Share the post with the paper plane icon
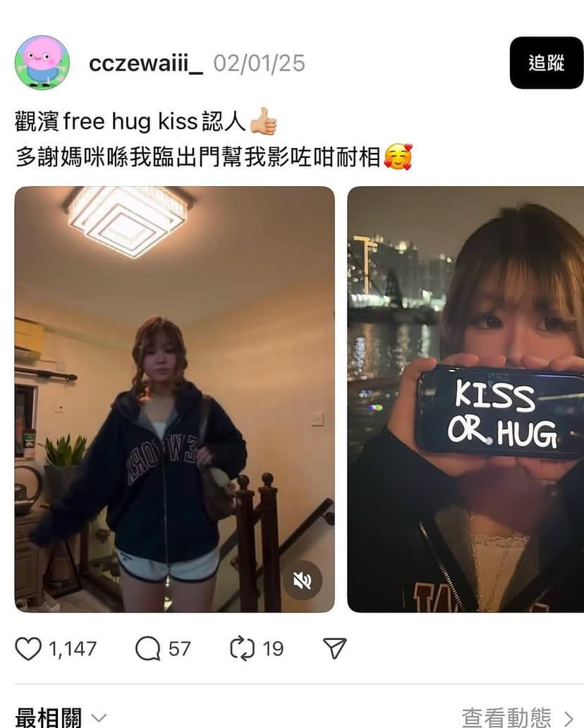 (x=334, y=648)
